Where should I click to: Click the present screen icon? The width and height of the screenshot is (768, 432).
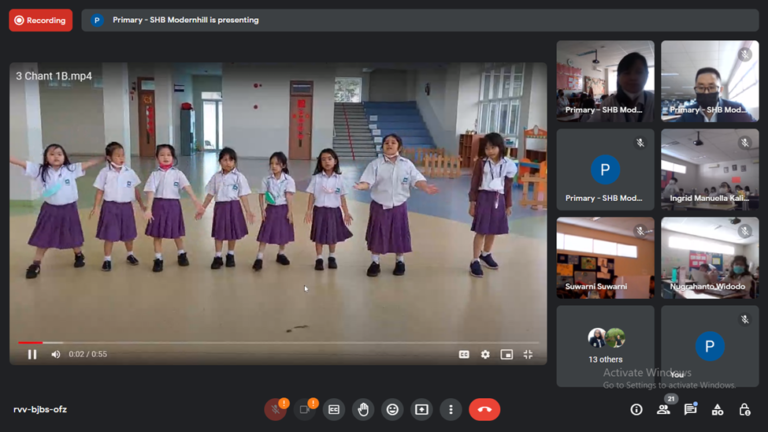coord(422,409)
